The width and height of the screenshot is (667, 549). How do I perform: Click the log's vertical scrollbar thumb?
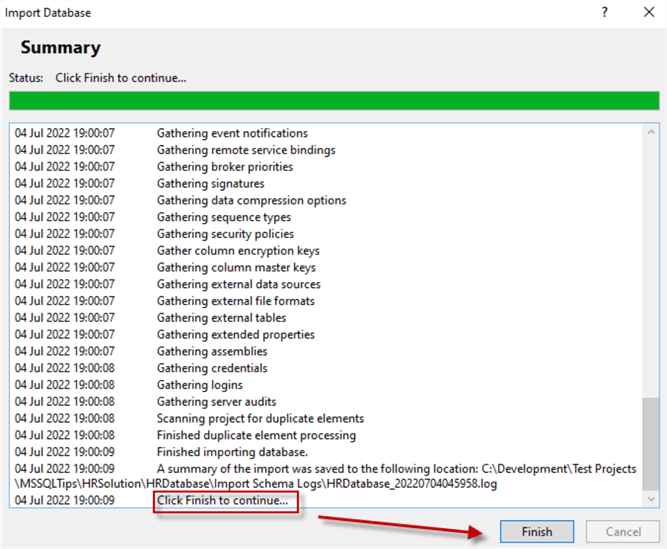[651, 444]
